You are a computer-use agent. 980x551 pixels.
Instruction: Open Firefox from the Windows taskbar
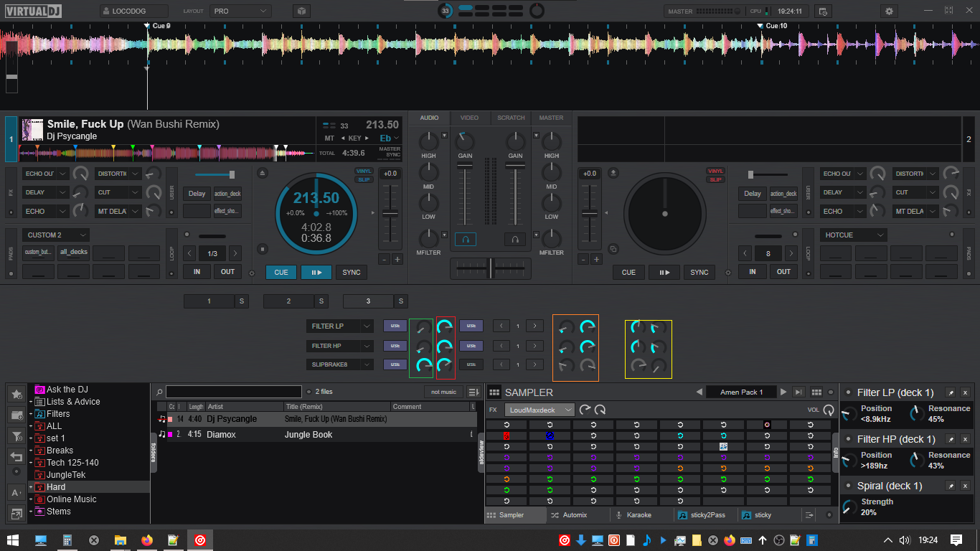click(147, 540)
